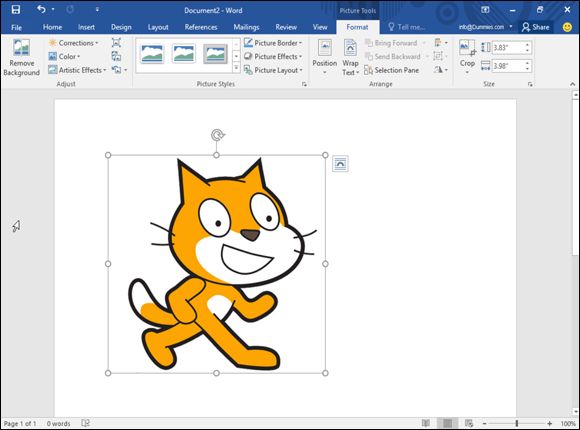Open the Artistic Effects dropdown
Image resolution: width=580 pixels, height=430 pixels.
click(77, 70)
